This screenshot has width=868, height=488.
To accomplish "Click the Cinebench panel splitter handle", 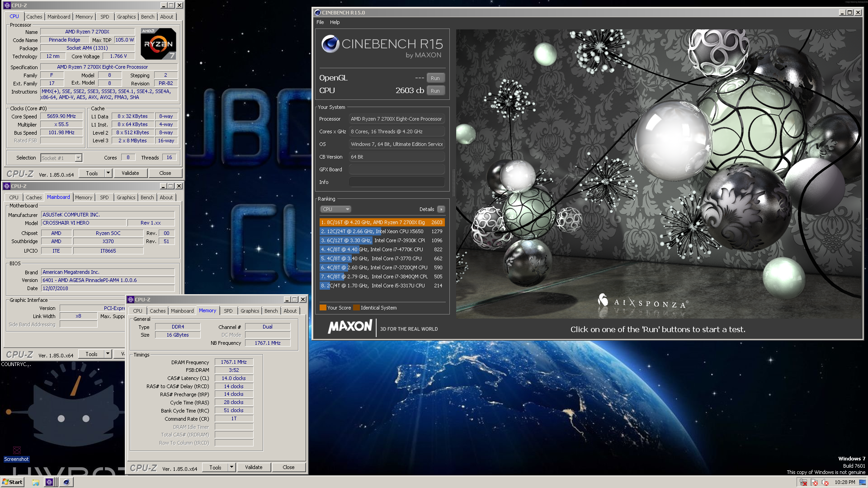I will (453, 183).
